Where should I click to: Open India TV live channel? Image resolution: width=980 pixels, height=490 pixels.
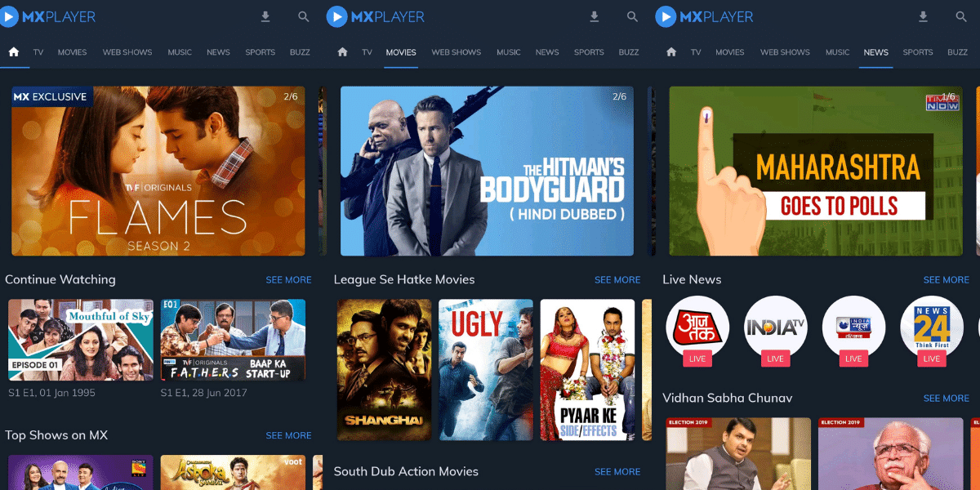pyautogui.click(x=775, y=327)
